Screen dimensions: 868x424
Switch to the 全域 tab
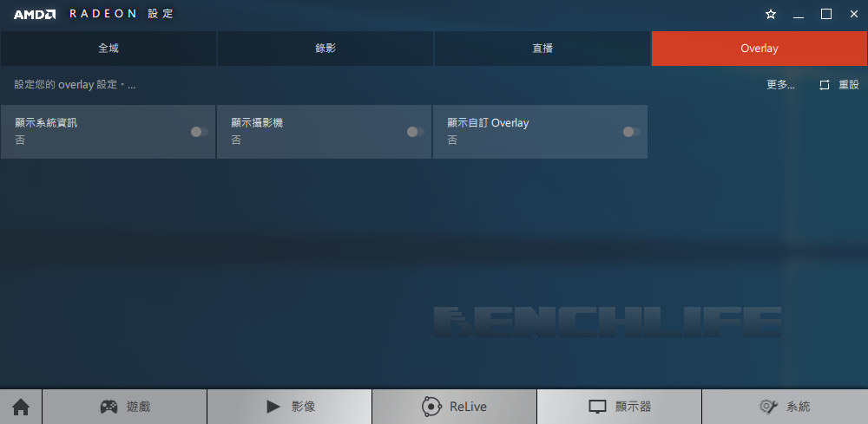tap(108, 49)
